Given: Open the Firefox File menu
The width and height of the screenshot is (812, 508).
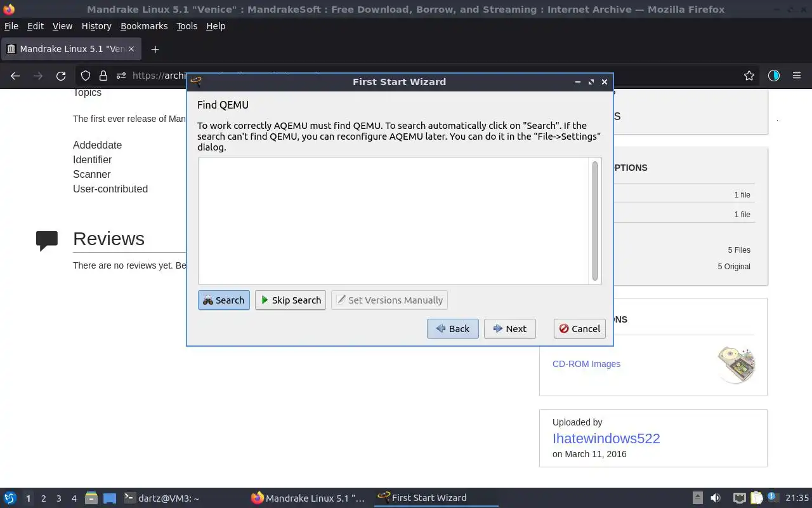Looking at the screenshot, I should [x=11, y=26].
